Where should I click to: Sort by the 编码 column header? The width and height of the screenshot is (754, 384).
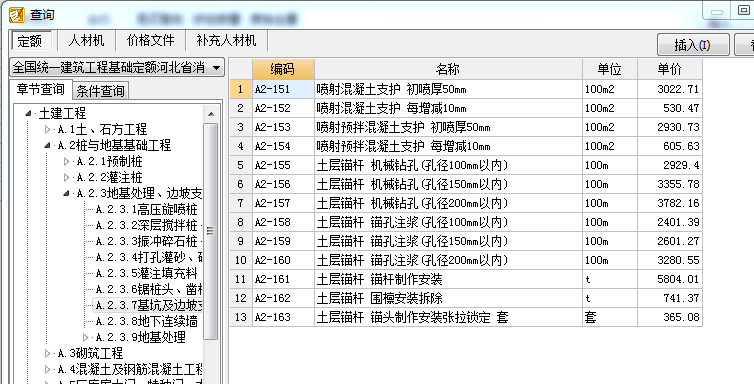click(283, 69)
